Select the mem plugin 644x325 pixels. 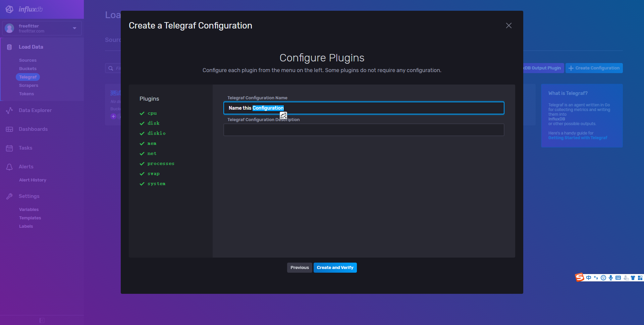point(152,144)
